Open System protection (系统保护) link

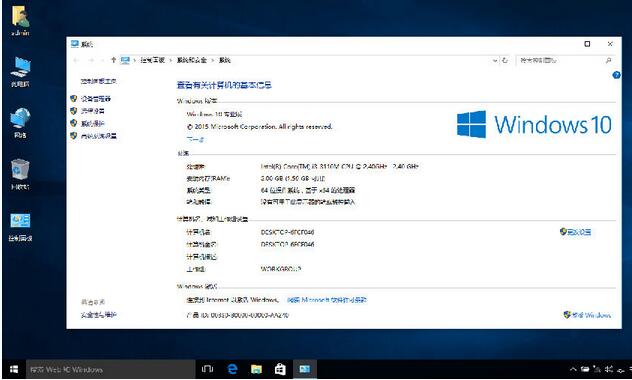[93, 123]
